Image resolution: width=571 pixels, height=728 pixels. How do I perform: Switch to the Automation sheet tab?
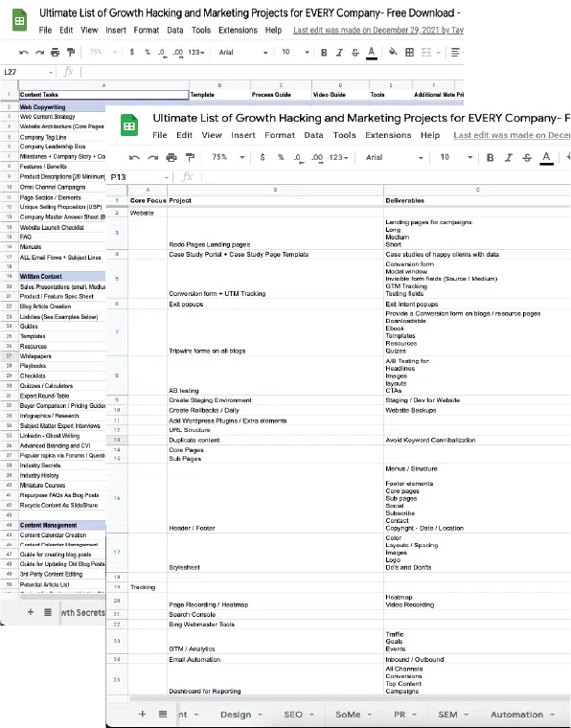(523, 715)
